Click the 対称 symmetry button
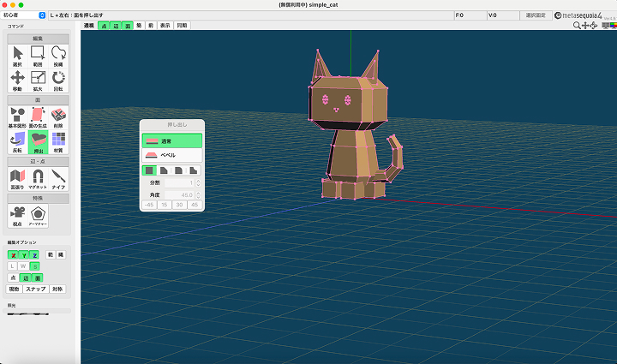 pos(57,289)
